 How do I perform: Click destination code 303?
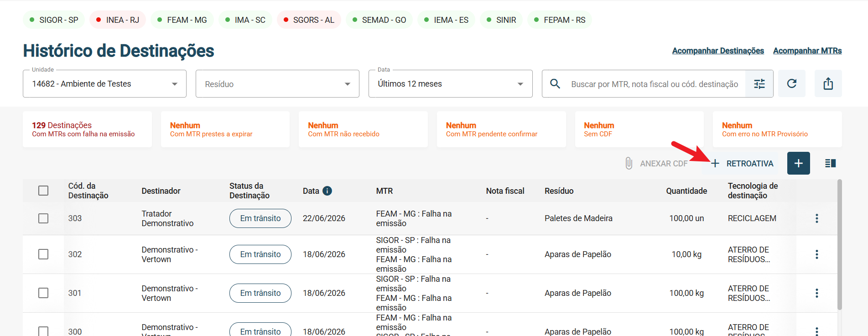point(75,218)
